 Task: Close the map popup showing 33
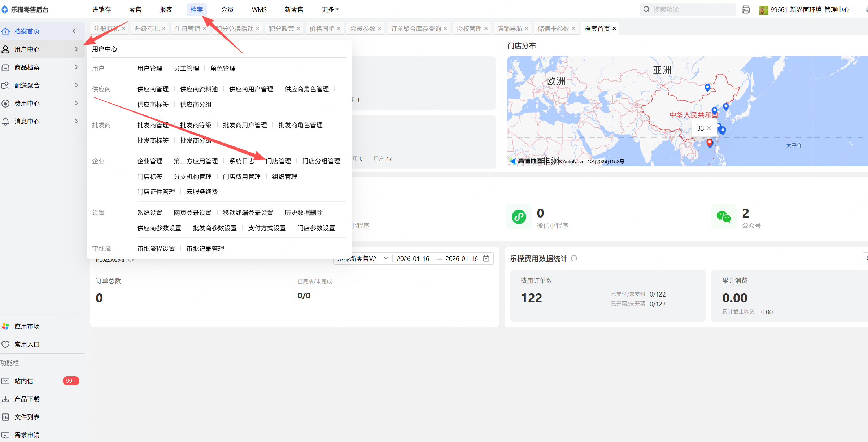coord(709,128)
